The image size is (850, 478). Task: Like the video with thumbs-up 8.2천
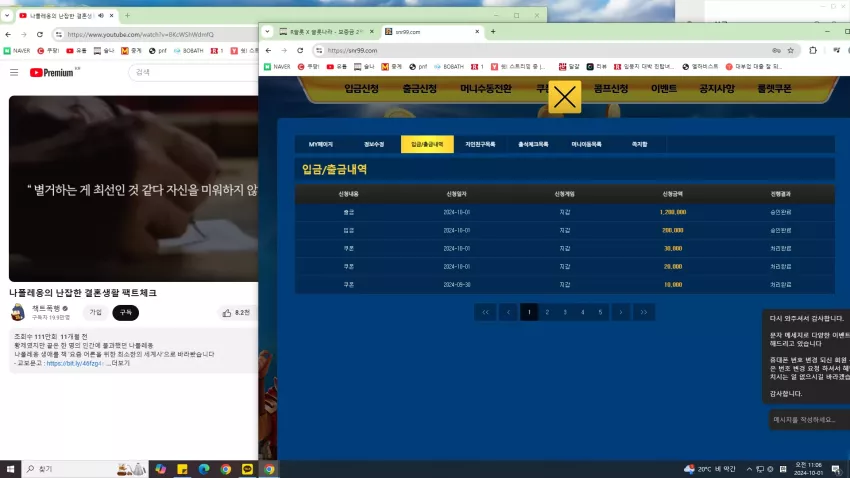pos(236,313)
